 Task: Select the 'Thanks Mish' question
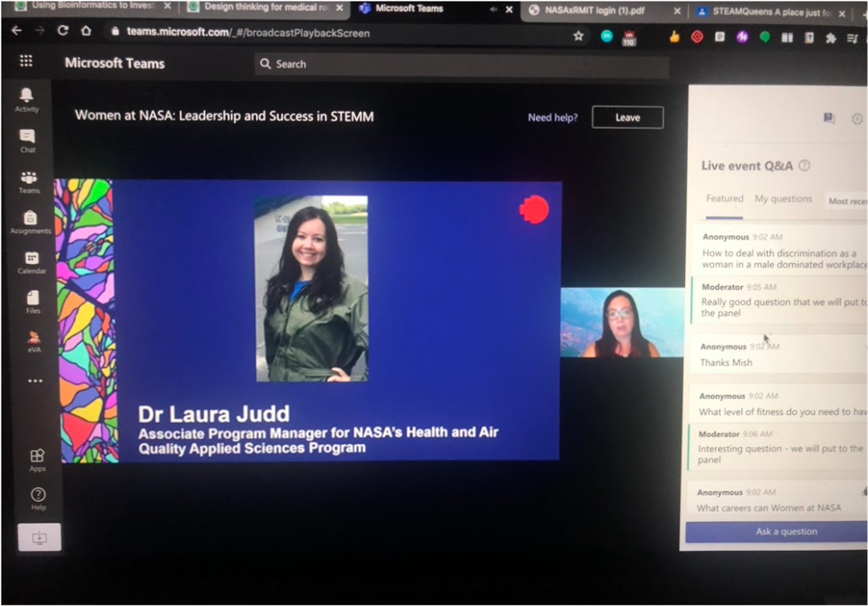[780, 354]
